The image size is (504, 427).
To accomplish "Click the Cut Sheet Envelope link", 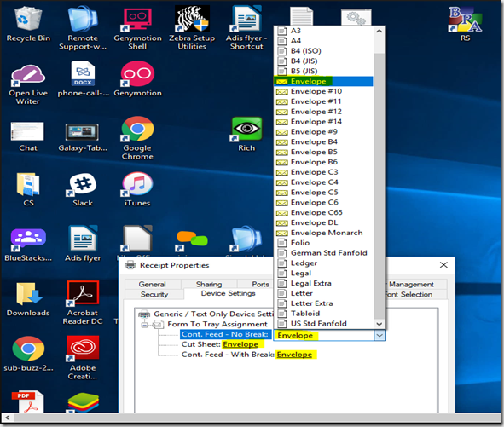I will pyautogui.click(x=240, y=344).
